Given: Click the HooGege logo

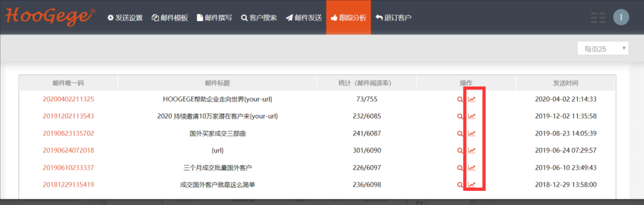Looking at the screenshot, I should [x=50, y=16].
